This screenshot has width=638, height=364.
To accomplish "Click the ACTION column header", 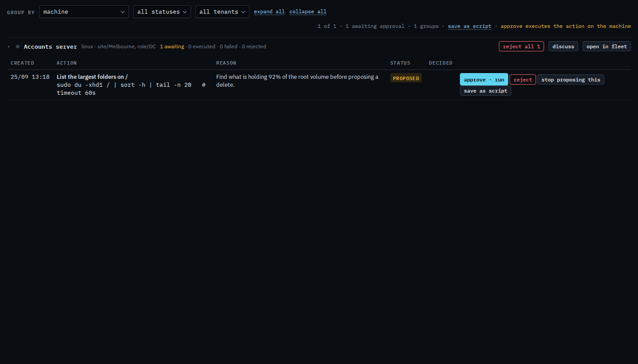I will (x=66, y=63).
